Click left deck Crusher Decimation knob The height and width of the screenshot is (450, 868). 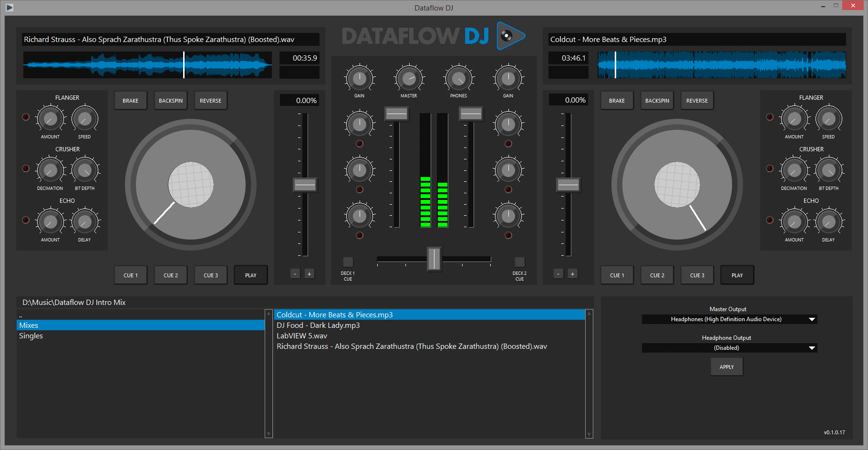(x=50, y=171)
